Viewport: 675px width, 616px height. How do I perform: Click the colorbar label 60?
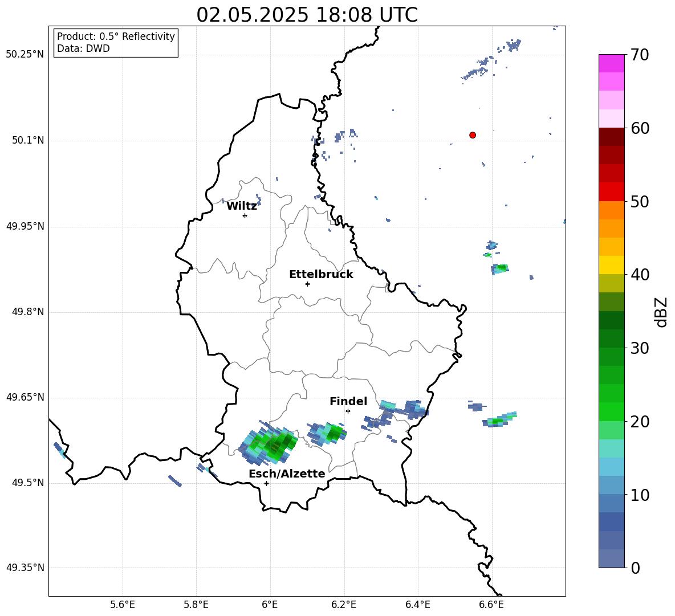coord(640,128)
